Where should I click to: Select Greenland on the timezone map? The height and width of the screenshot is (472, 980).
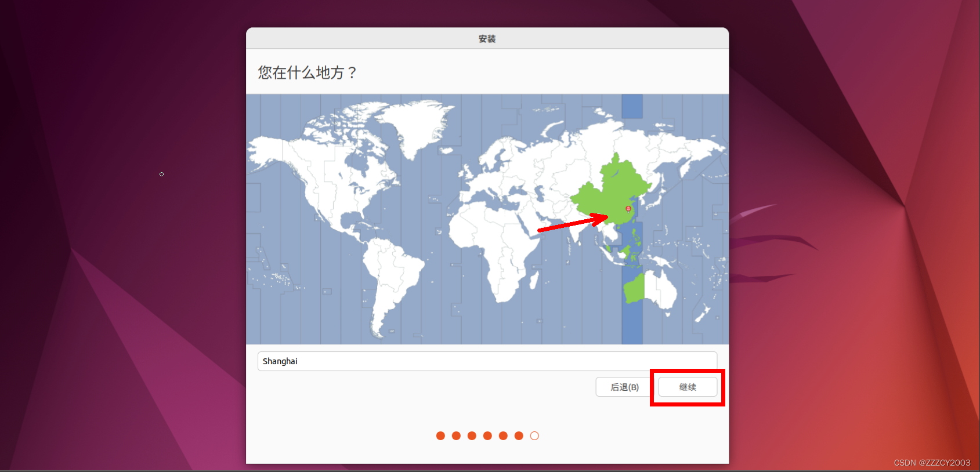[x=418, y=125]
